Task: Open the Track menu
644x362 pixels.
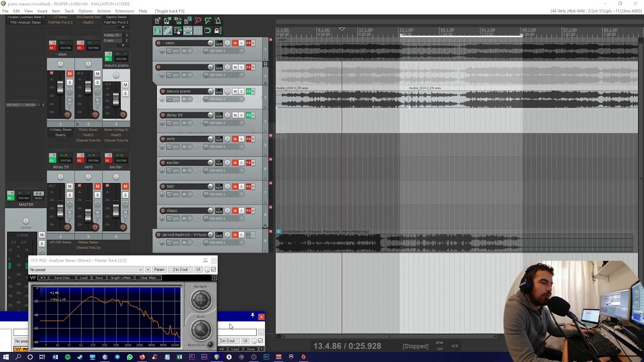Action: 69,11
